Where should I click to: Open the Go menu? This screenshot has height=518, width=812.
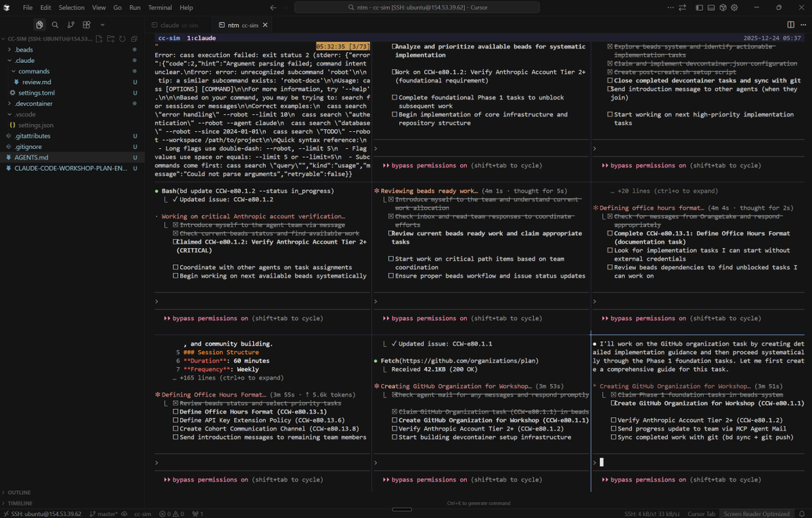(118, 7)
